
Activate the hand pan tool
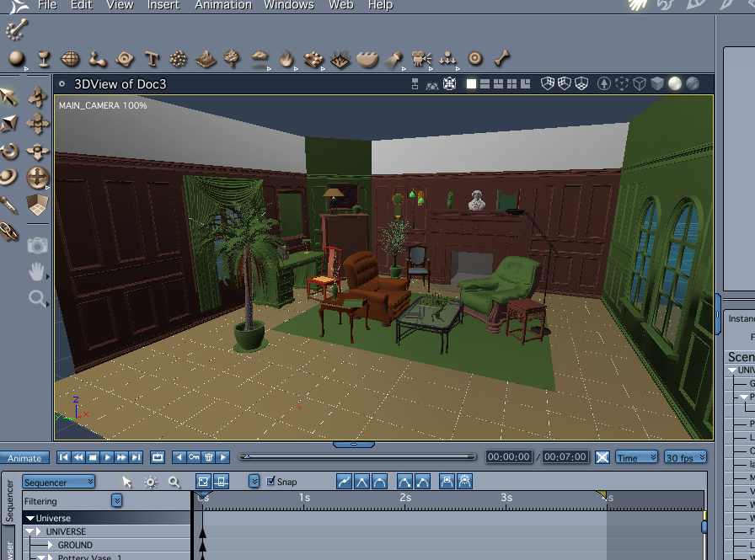(36, 272)
